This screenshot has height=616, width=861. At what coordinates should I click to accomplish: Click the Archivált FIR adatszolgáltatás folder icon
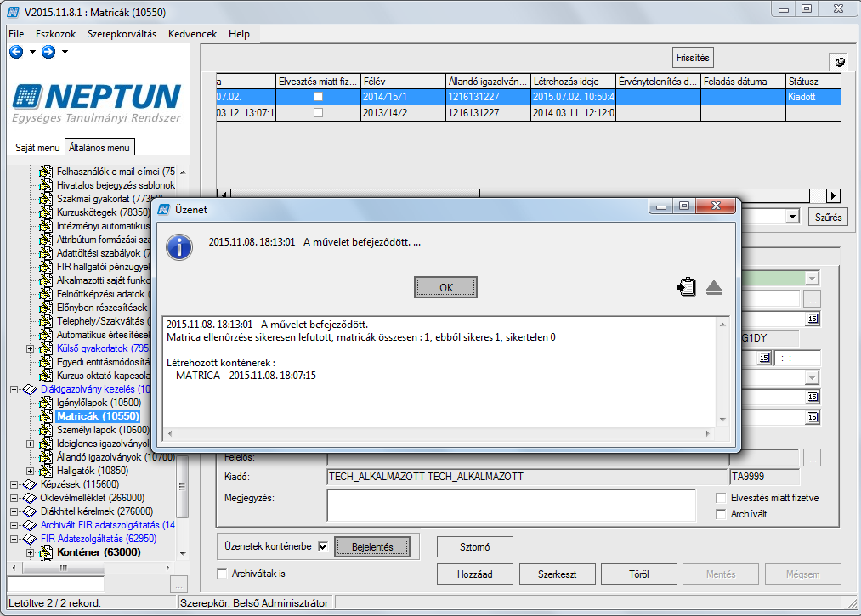click(29, 525)
